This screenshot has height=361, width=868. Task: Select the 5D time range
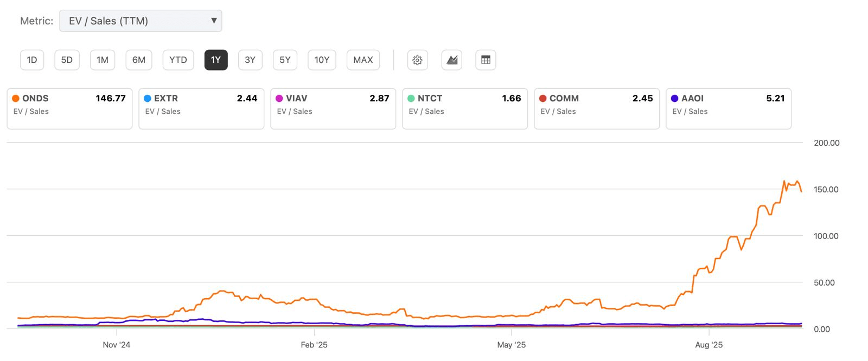pos(67,60)
